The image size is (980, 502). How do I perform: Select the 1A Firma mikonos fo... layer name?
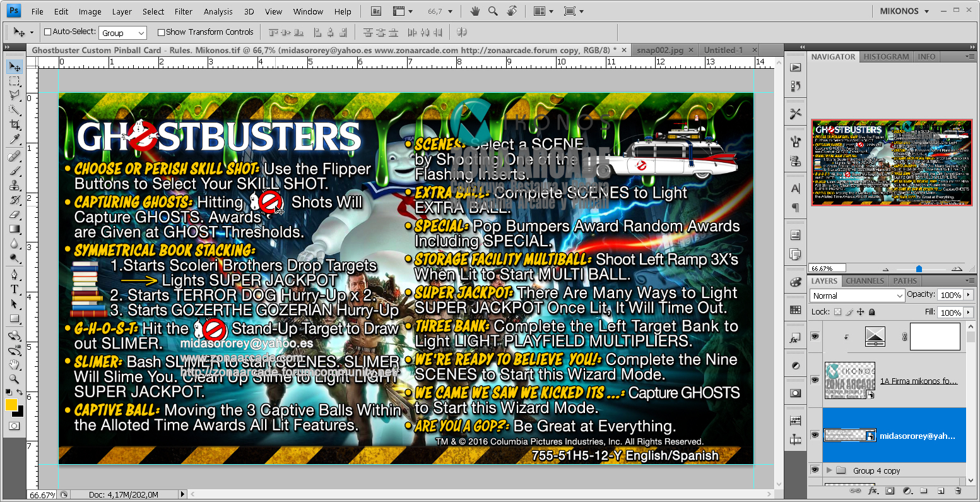click(919, 381)
